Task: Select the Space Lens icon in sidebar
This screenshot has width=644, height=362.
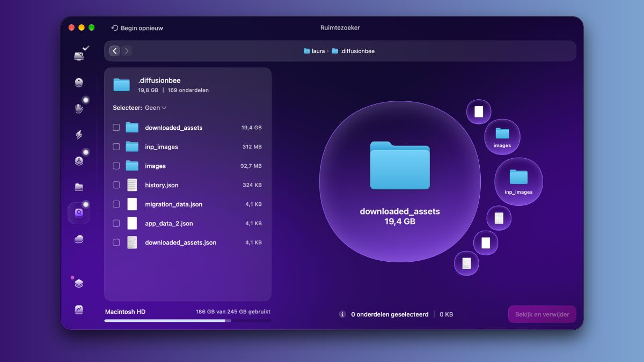Action: (x=79, y=213)
